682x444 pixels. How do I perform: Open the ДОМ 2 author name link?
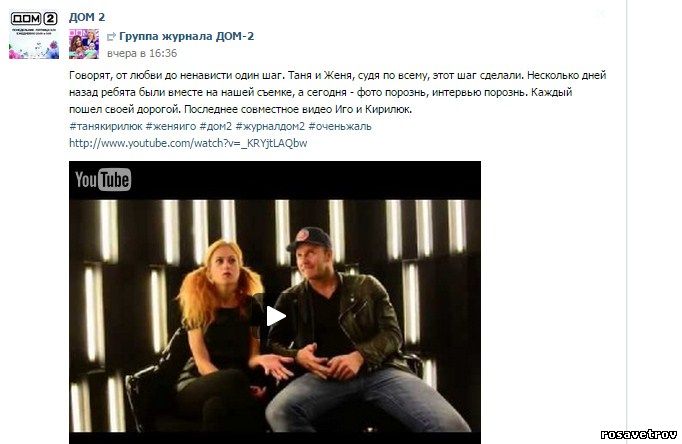[x=87, y=17]
